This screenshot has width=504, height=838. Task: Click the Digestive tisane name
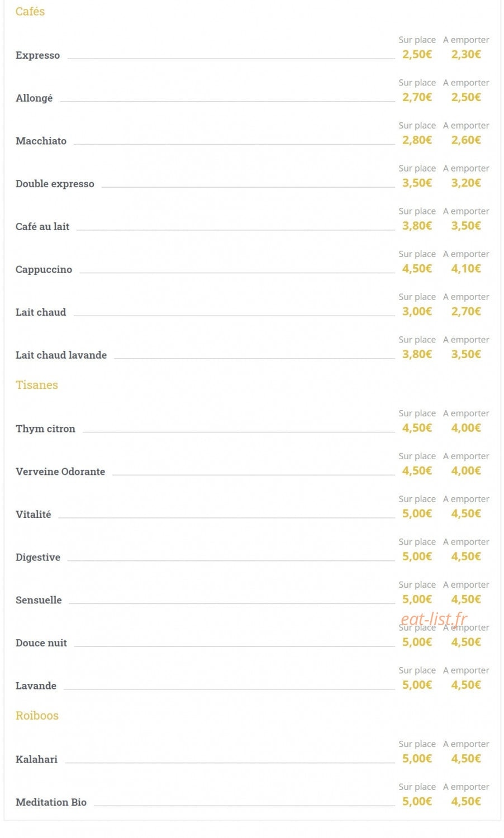pyautogui.click(x=38, y=557)
